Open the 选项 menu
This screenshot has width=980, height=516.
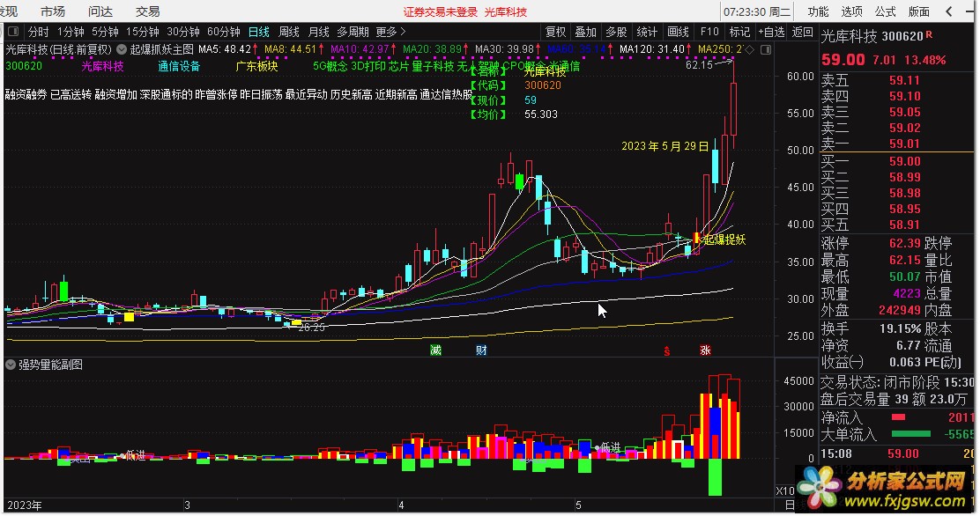[x=852, y=11]
